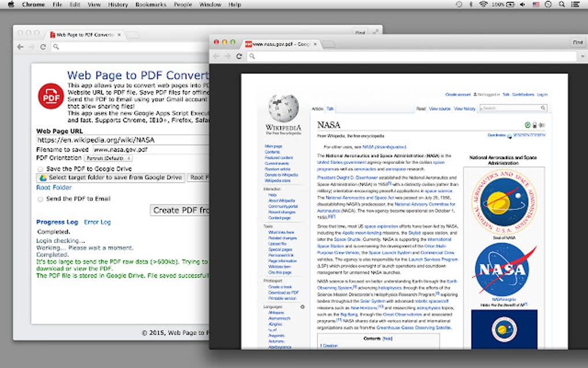This screenshot has width=588, height=368.
Task: Open Wikipedia search with the magnifying glass icon
Action: click(x=543, y=108)
